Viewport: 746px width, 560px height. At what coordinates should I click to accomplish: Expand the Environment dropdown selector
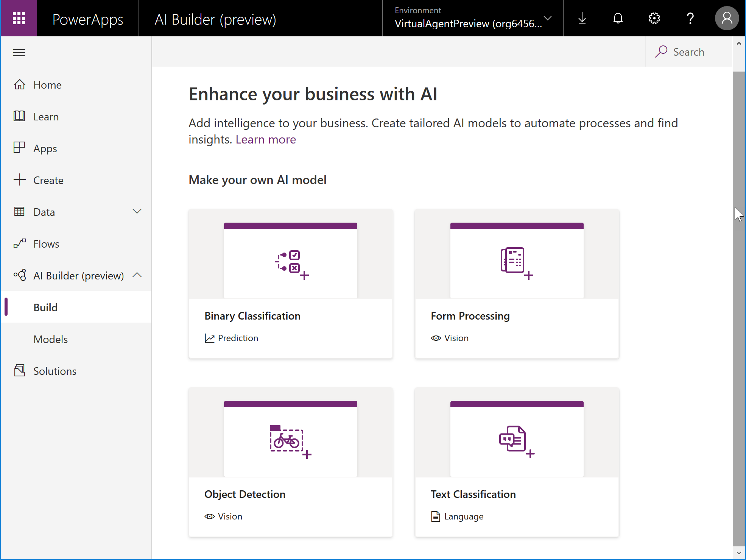473,18
